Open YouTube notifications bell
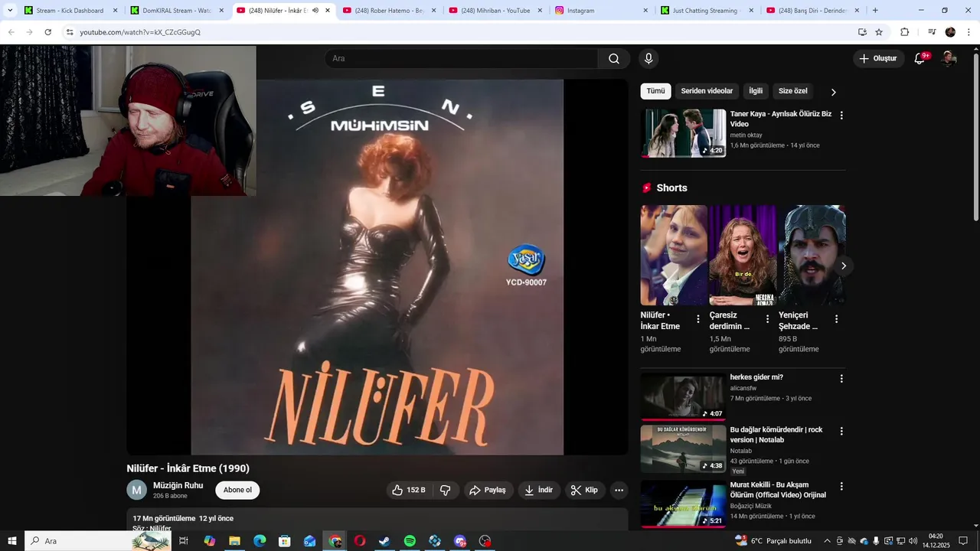 point(920,59)
